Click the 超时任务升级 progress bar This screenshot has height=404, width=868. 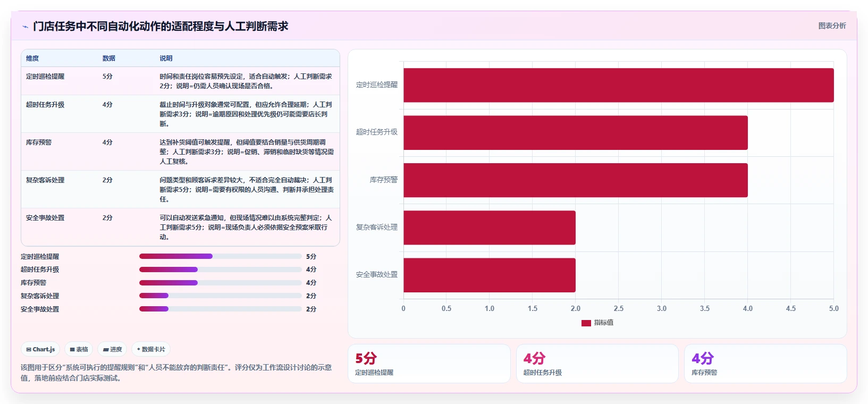point(221,270)
